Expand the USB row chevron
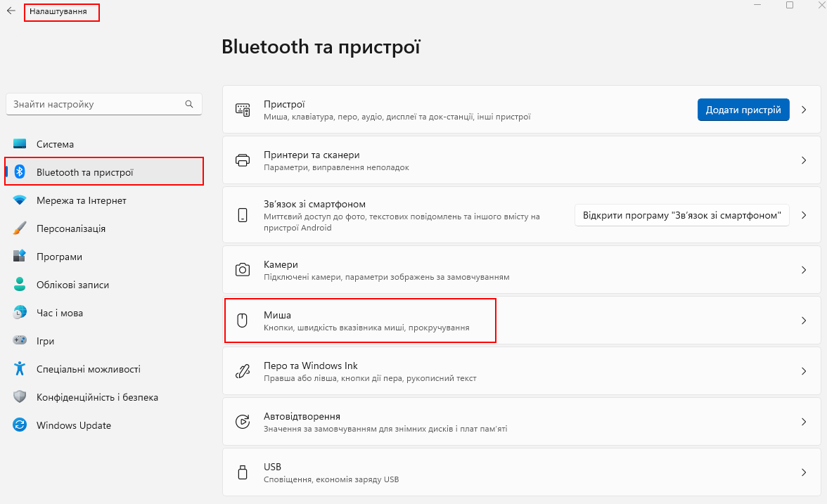This screenshot has width=827, height=504. point(804,472)
